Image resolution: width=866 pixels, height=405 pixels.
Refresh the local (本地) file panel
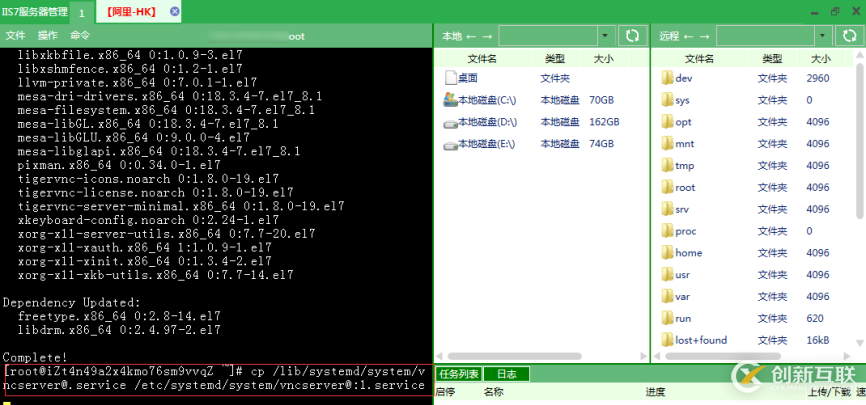click(632, 36)
